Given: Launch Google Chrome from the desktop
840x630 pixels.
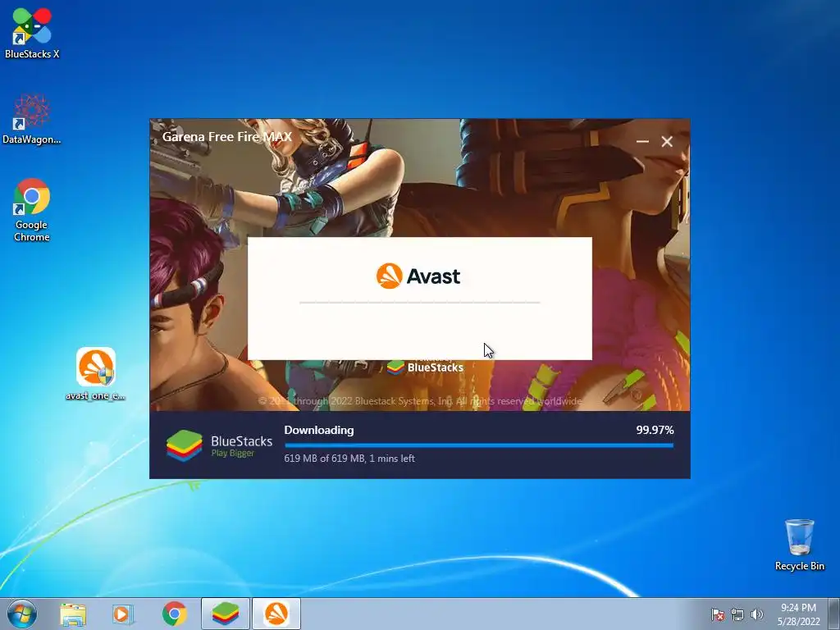Looking at the screenshot, I should (x=32, y=210).
